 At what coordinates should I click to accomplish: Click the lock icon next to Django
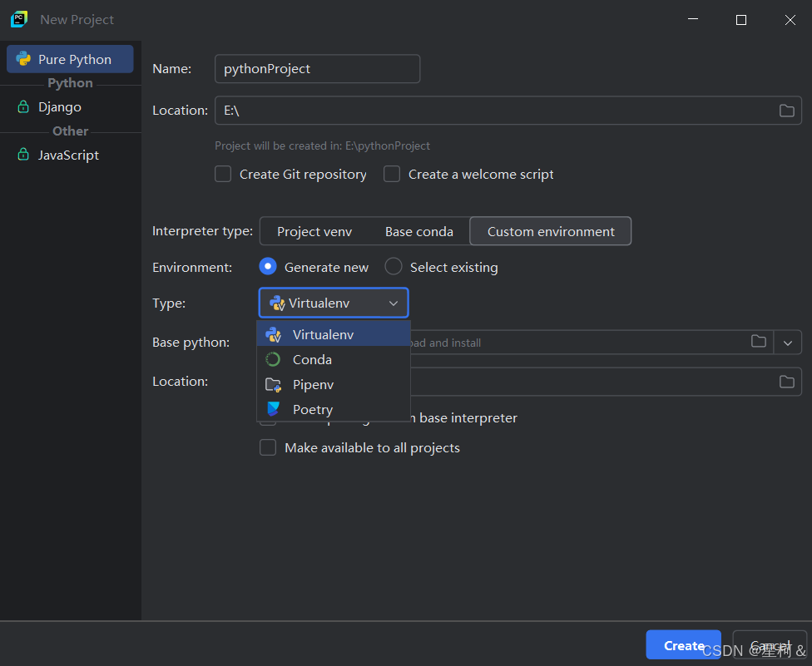[x=23, y=106]
